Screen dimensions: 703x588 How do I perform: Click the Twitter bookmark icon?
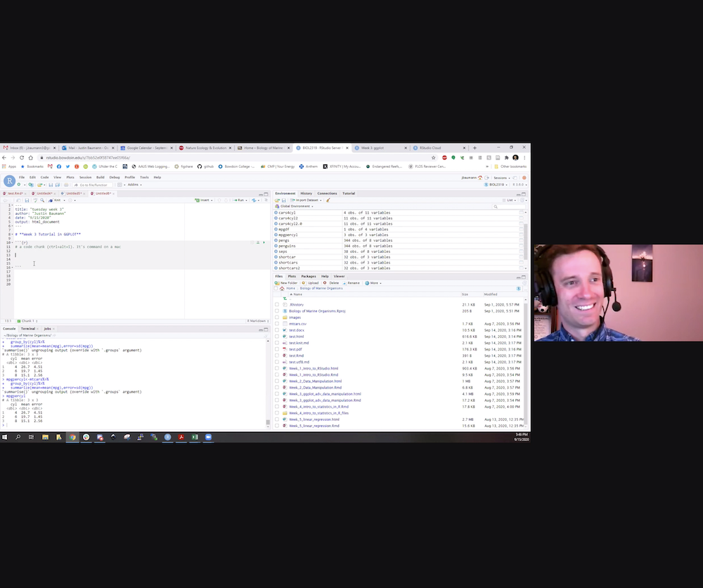point(67,166)
